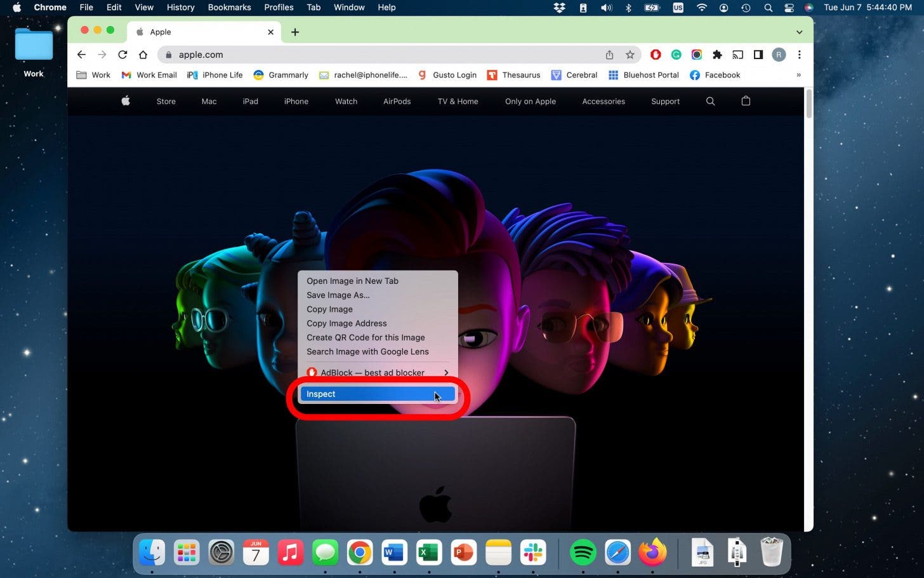
Task: Select Inspect in the context menu
Action: pyautogui.click(x=378, y=394)
